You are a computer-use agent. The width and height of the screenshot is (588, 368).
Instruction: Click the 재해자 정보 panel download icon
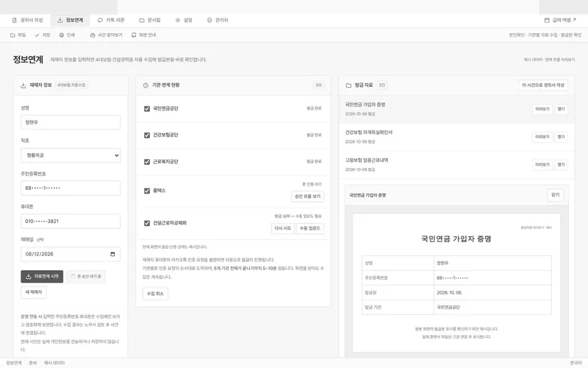point(24,85)
